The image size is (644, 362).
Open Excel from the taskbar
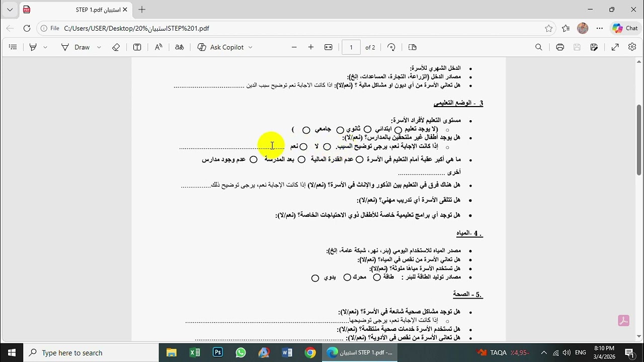(195, 352)
